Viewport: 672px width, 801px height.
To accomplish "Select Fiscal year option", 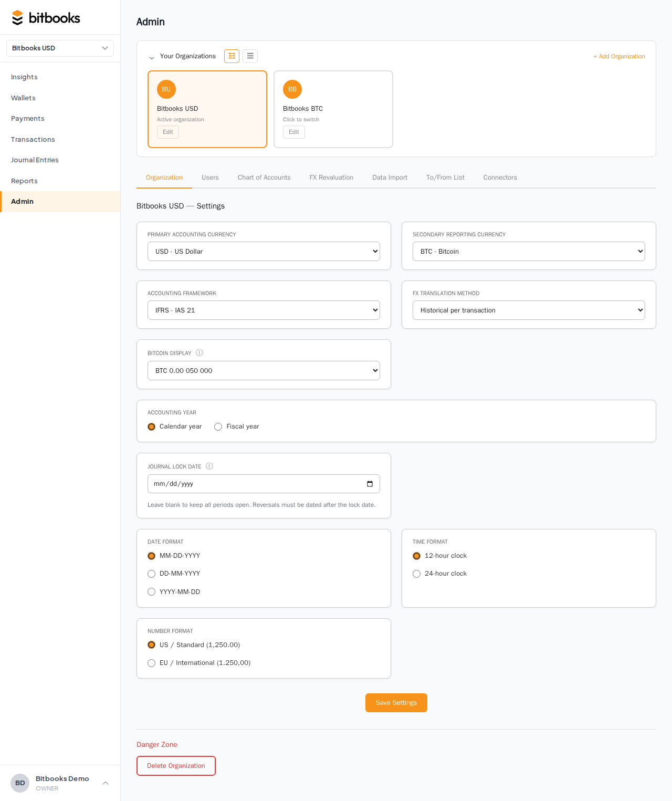I will pyautogui.click(x=218, y=426).
